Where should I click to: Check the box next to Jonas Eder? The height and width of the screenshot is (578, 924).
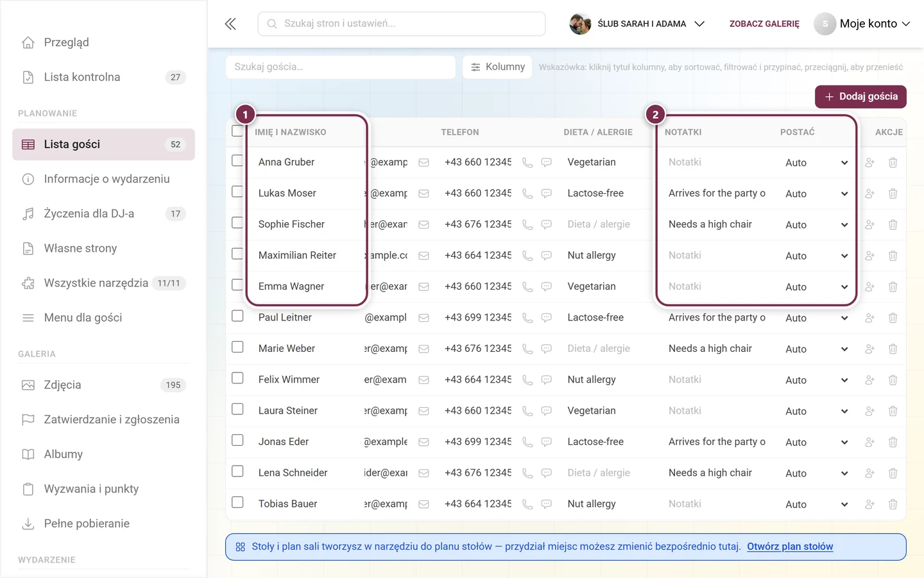[x=237, y=440]
